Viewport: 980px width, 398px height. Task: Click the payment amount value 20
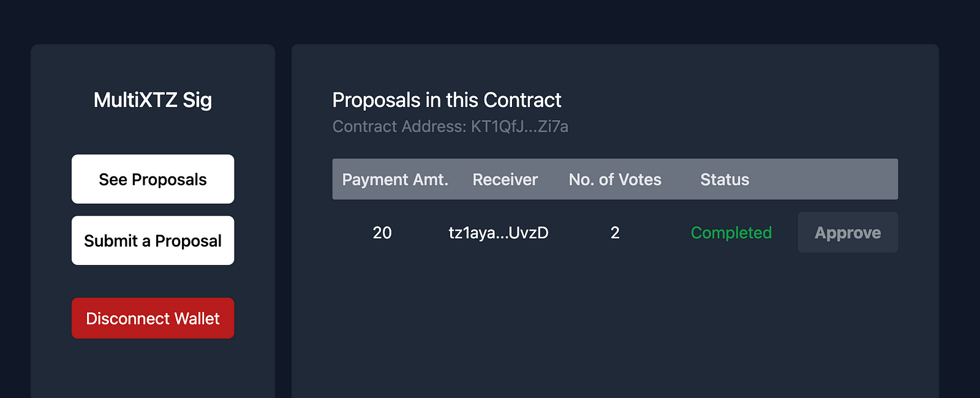tap(382, 233)
